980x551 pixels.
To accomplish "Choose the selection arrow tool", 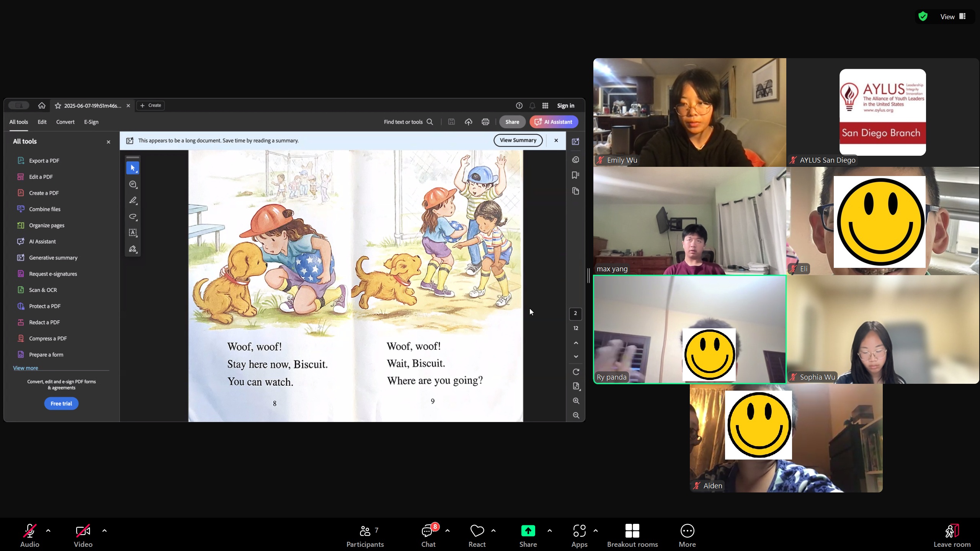I will 133,168.
